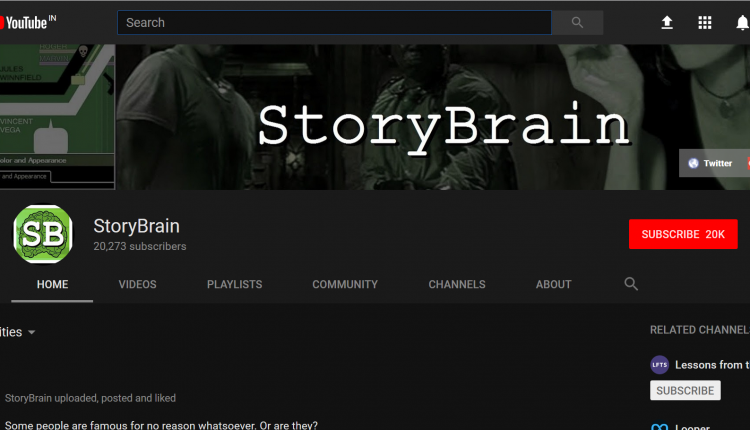Click the LFTS related channel avatar

660,364
